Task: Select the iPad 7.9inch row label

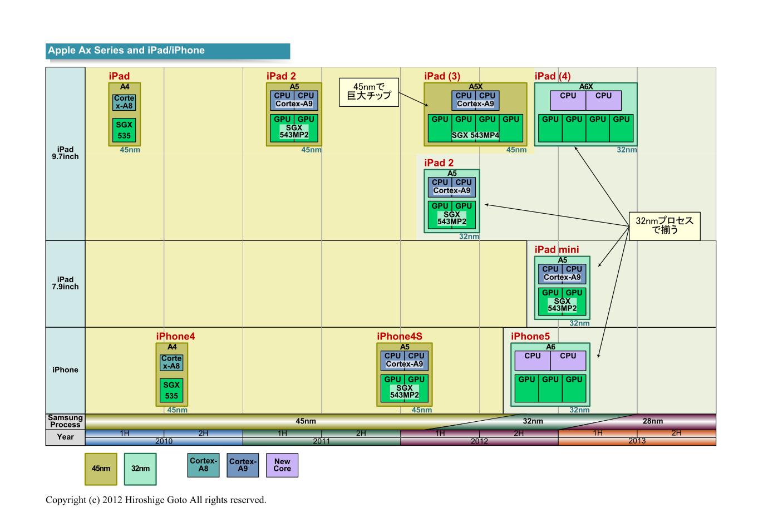Action: 65,283
